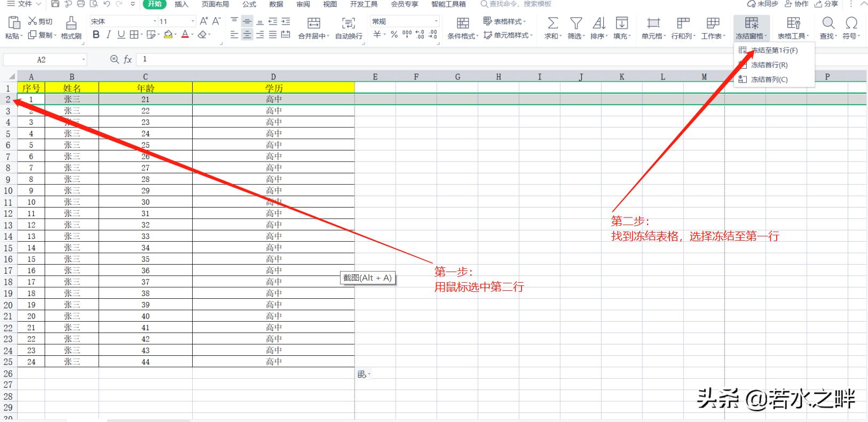The image size is (868, 422).
Task: Click the Decrease font size A- icon
Action: point(216,21)
